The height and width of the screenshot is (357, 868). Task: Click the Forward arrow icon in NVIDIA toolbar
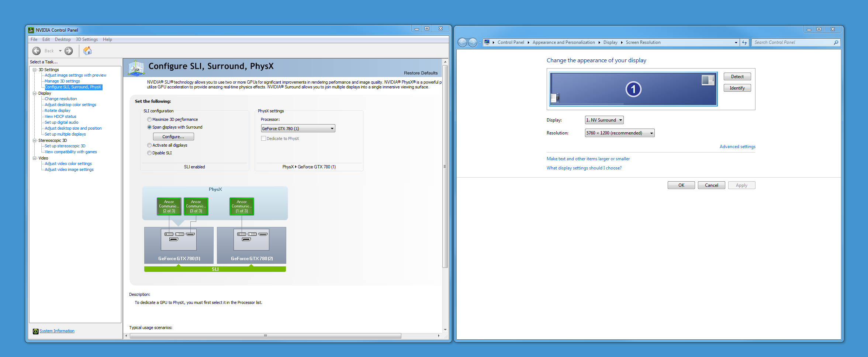click(x=69, y=51)
